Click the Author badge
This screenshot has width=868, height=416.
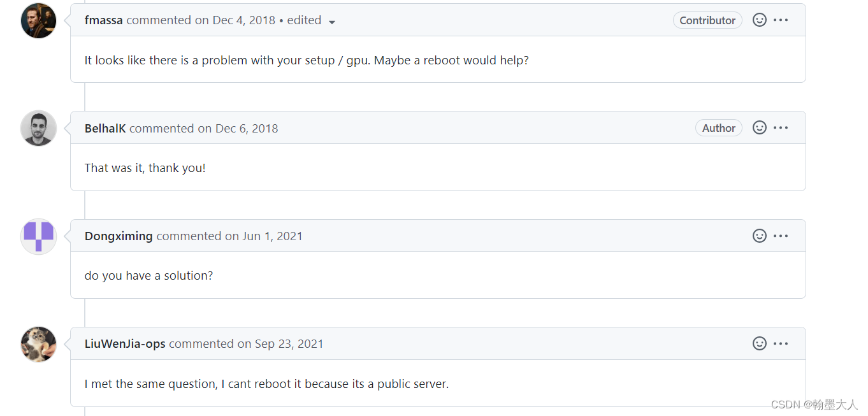click(x=719, y=127)
